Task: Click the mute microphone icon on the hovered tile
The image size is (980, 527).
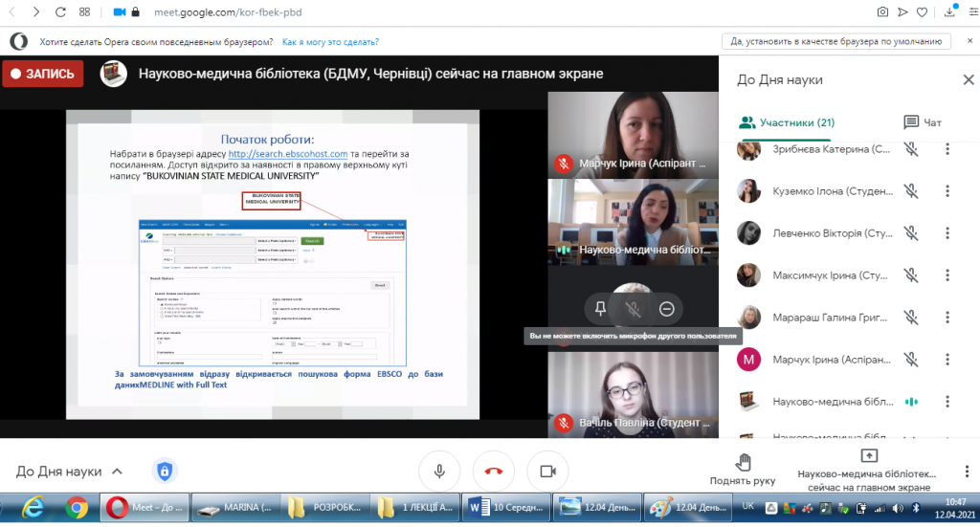Action: [x=634, y=309]
